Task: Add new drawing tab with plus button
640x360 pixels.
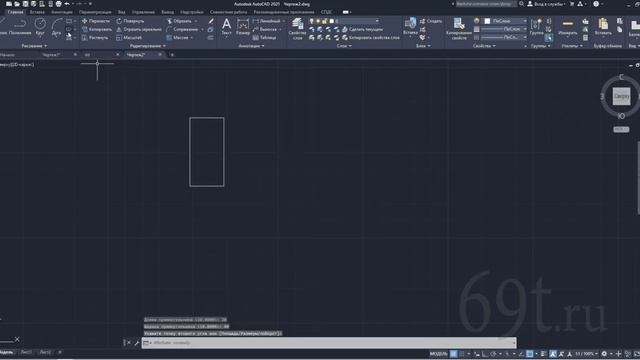Action: click(172, 55)
